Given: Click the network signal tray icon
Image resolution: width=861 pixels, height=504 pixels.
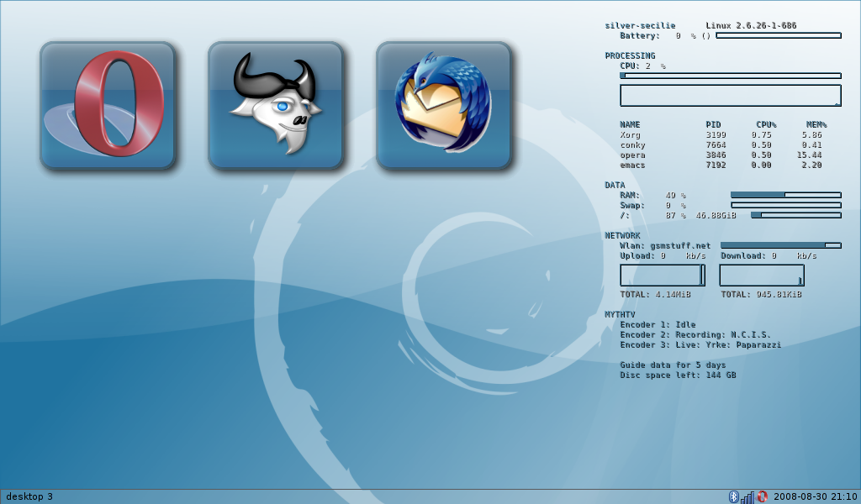Looking at the screenshot, I should [x=747, y=497].
